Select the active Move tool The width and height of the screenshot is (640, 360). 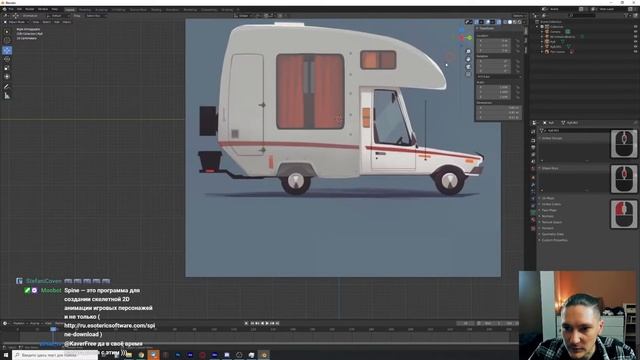[7, 50]
